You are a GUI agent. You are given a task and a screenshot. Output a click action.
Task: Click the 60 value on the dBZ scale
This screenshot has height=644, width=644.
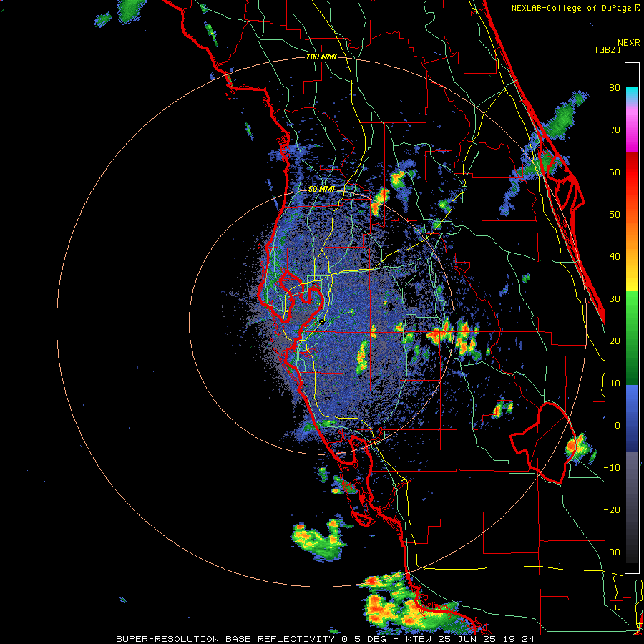click(615, 172)
